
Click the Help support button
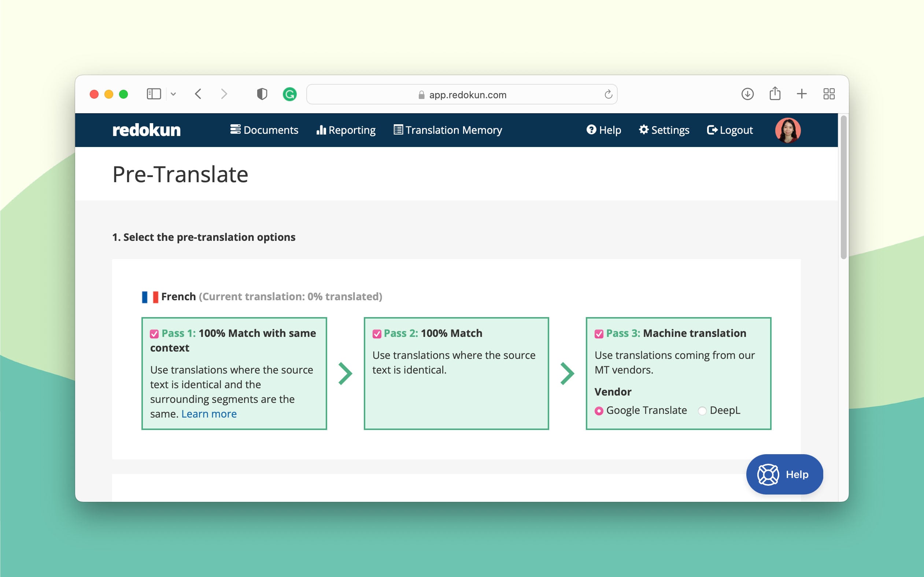[x=784, y=475]
